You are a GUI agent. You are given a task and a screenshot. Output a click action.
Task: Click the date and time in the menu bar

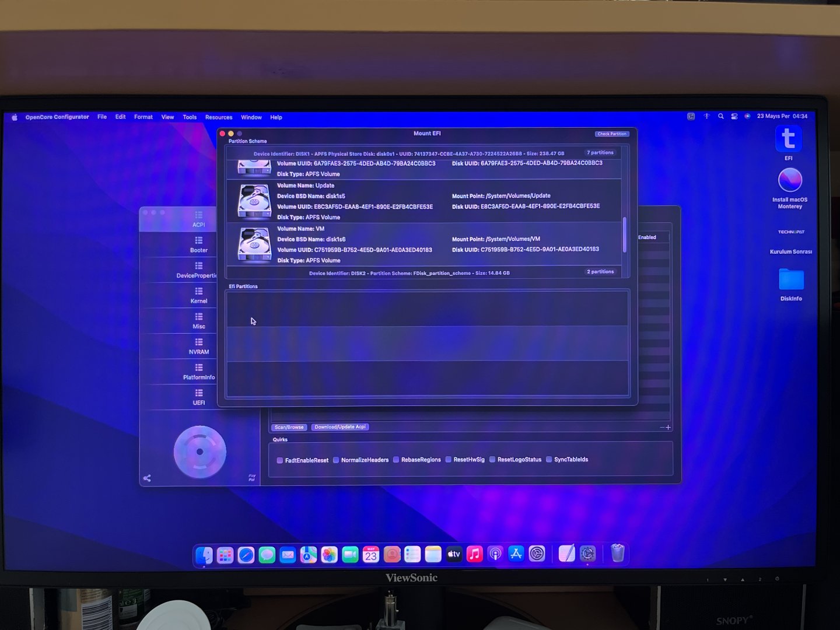(782, 116)
